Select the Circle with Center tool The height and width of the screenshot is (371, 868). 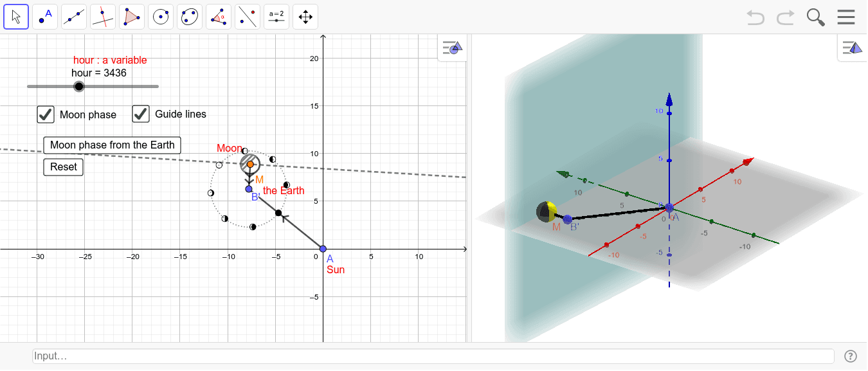160,16
